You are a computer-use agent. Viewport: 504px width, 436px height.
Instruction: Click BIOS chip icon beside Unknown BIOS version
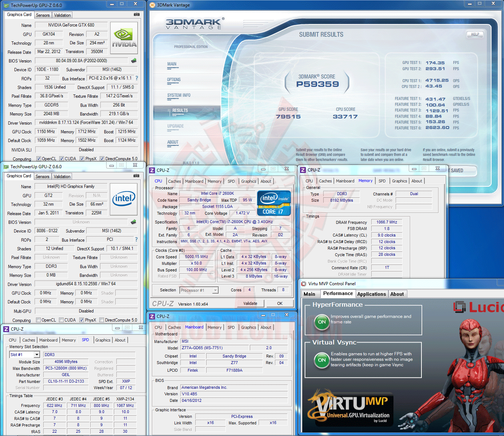(133, 222)
